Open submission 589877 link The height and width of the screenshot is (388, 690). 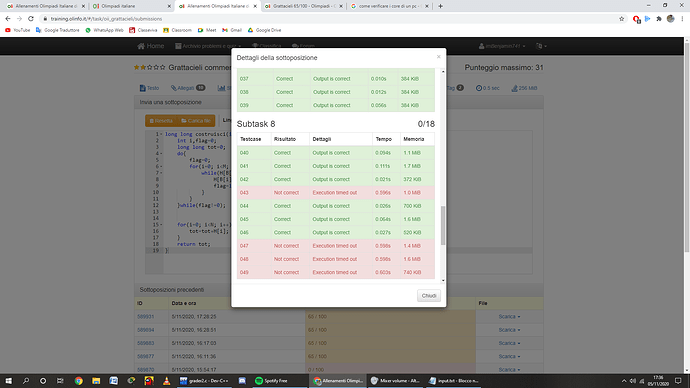pos(145,356)
